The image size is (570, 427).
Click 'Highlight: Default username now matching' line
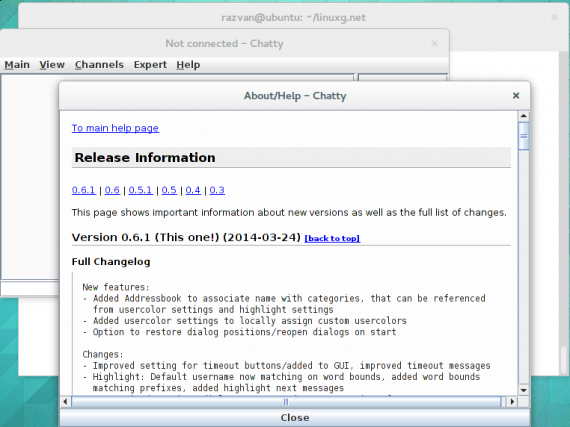[x=281, y=377]
